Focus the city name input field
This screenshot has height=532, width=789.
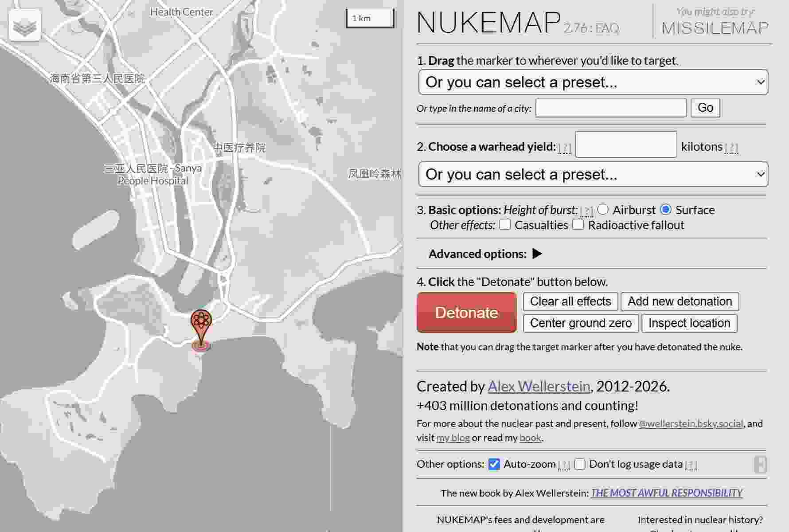(x=611, y=108)
